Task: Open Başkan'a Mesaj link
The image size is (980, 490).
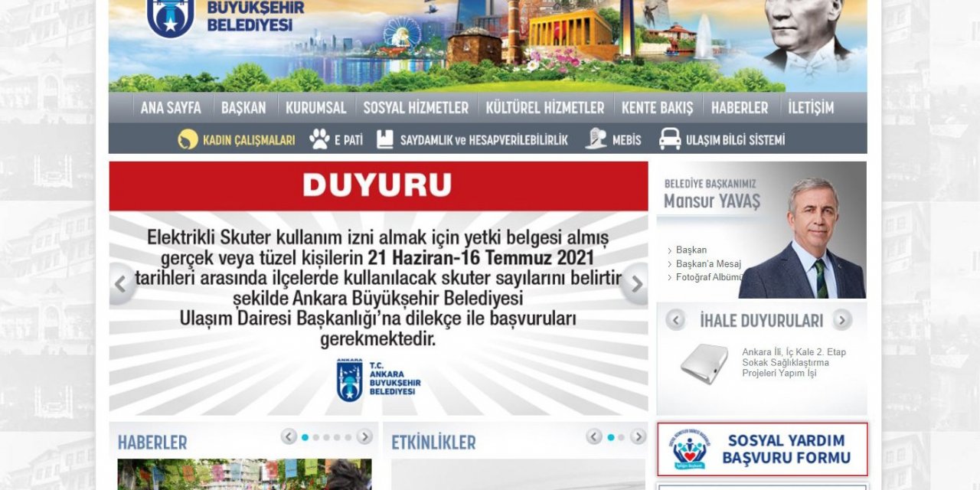Action: [708, 263]
